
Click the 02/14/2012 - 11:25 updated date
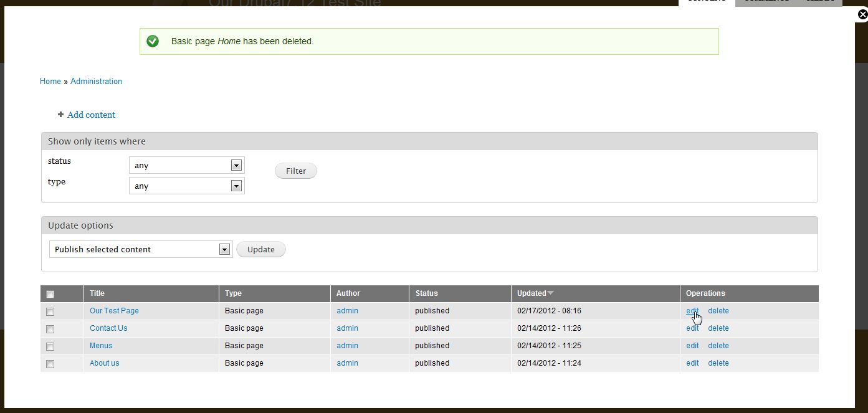[x=549, y=346]
